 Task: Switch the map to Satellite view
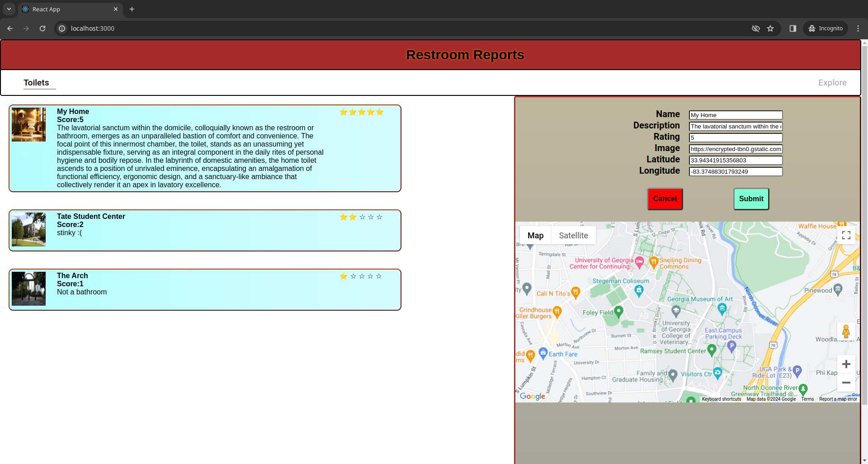[573, 235]
